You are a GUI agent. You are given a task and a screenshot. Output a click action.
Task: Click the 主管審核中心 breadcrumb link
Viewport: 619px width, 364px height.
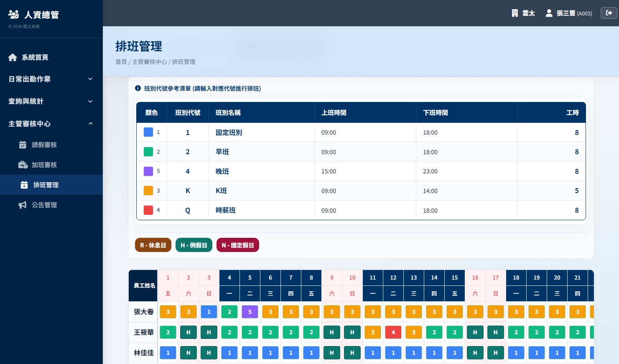pos(150,62)
